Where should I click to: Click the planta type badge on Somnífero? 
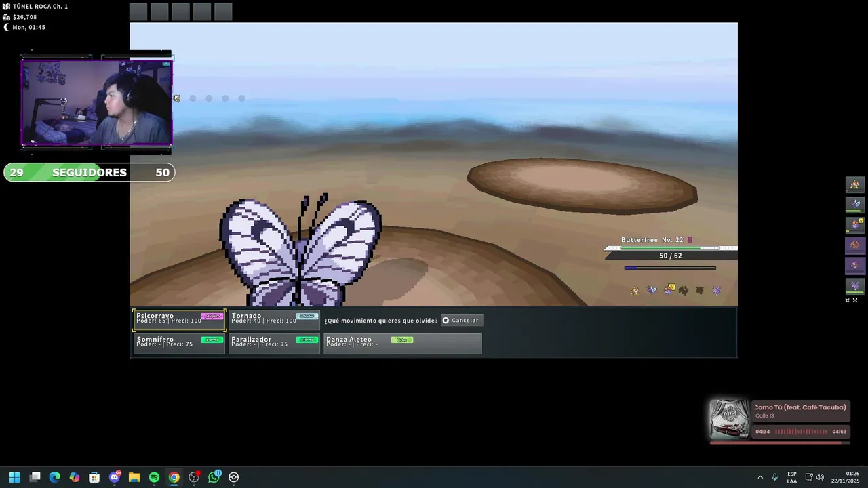pos(212,340)
